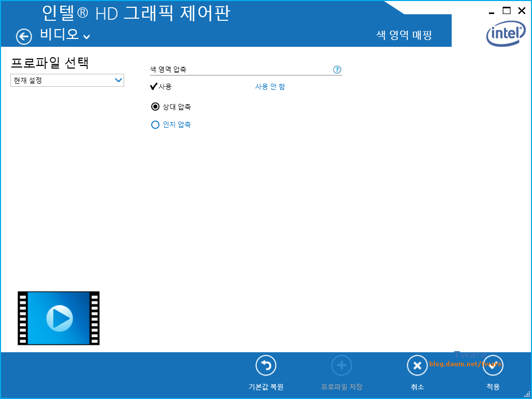The width and height of the screenshot is (532, 399).
Task: Click the 프로파일 선택 heading
Action: tap(50, 63)
